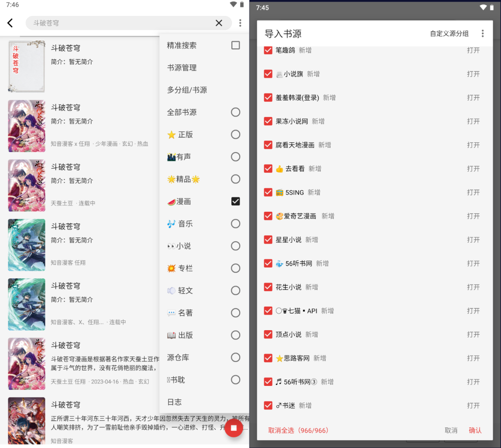Select the 全部书源 radio button
This screenshot has width=501, height=448.
235,112
